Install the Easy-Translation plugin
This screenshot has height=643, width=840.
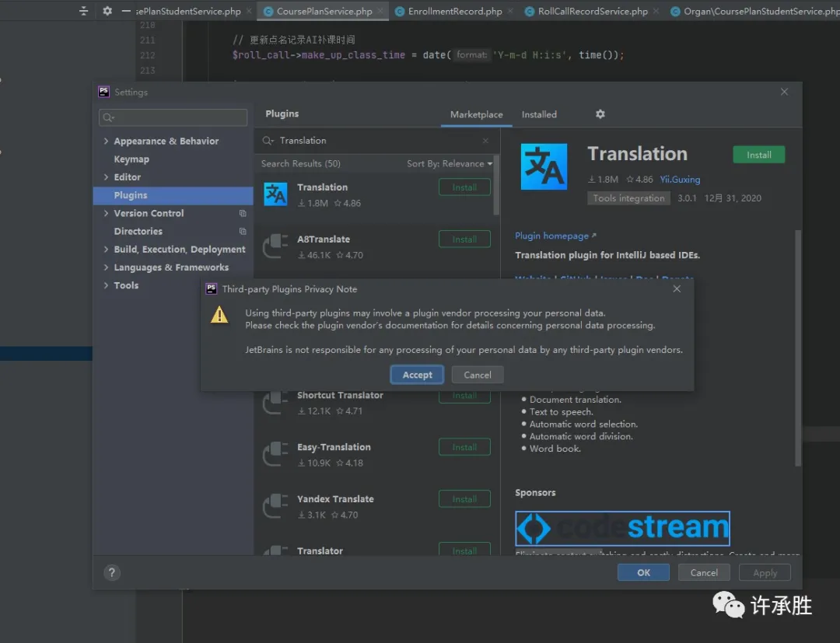464,447
